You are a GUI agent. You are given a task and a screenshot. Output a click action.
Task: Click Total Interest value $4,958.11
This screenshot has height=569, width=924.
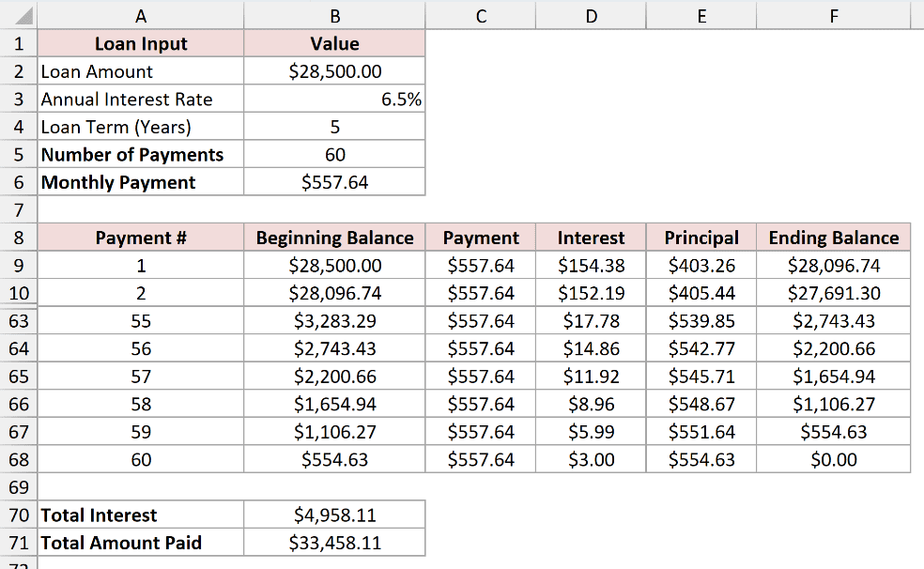(334, 515)
